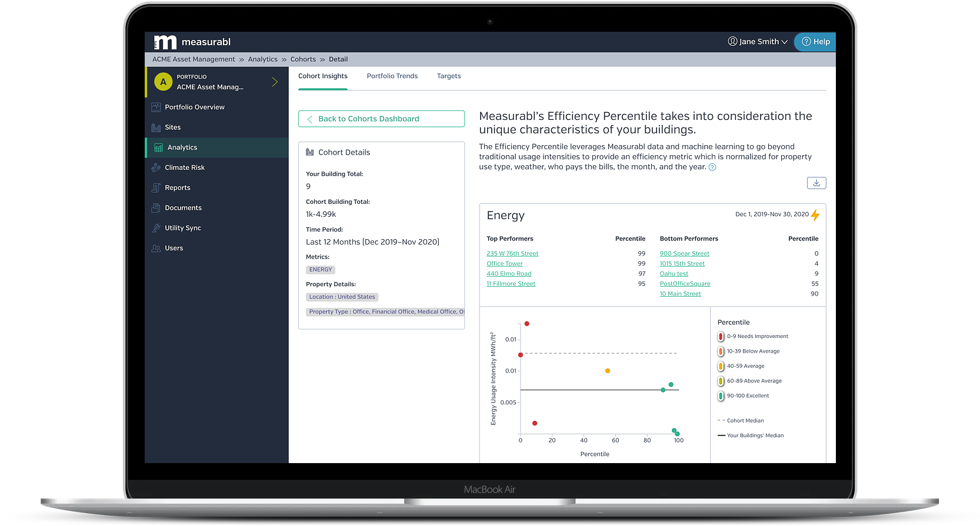Click the Documents folder icon
Viewport: 980px width, 526px height.
[x=156, y=208]
